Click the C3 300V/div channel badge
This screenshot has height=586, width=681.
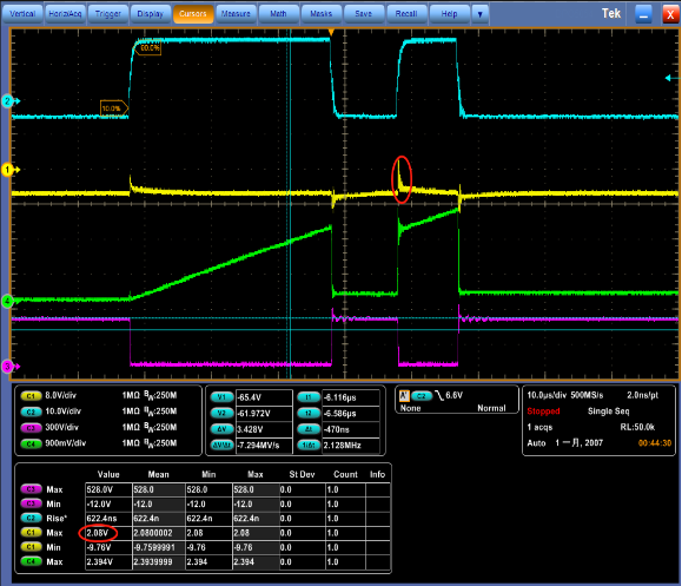click(x=30, y=427)
